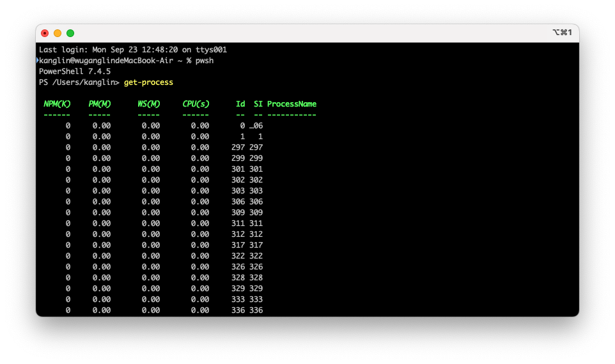Click SI column value 302
This screenshot has height=364, width=615.
coord(256,180)
